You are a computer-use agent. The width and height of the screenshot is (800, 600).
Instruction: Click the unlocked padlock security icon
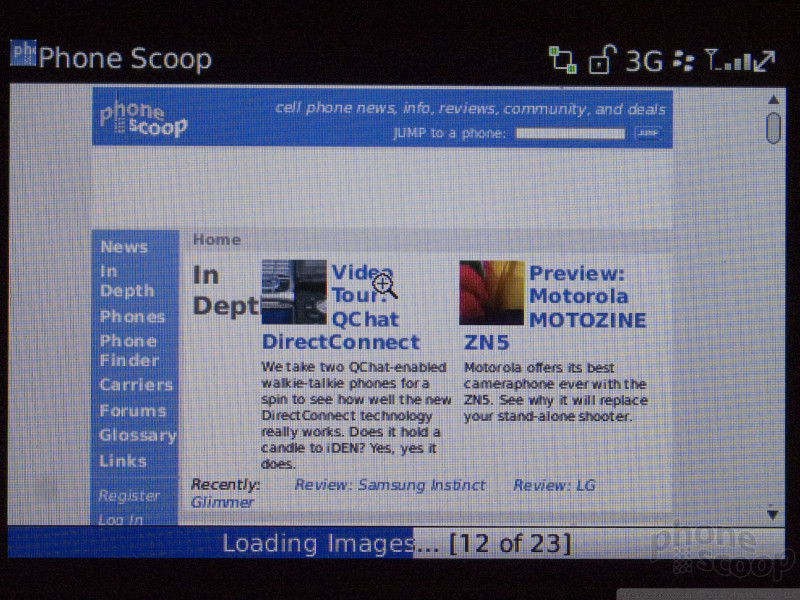(603, 59)
